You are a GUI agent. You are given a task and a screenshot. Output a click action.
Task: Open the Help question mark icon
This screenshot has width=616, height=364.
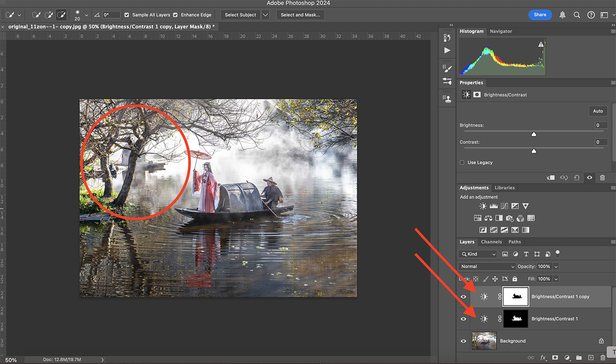(591, 15)
